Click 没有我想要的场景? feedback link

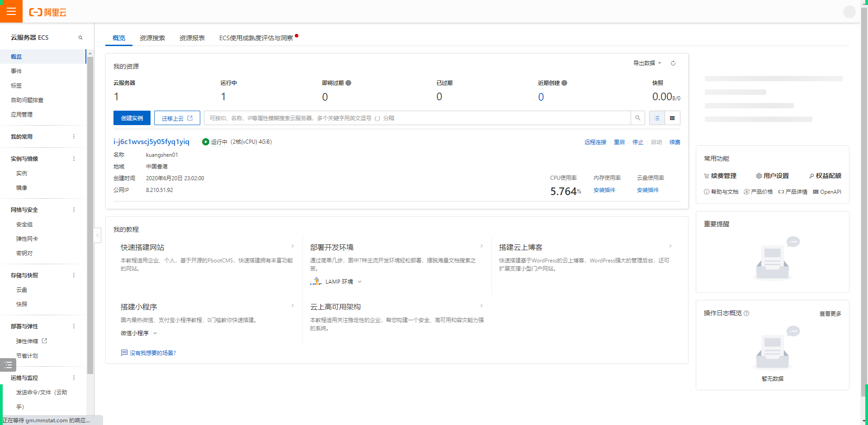click(x=148, y=353)
